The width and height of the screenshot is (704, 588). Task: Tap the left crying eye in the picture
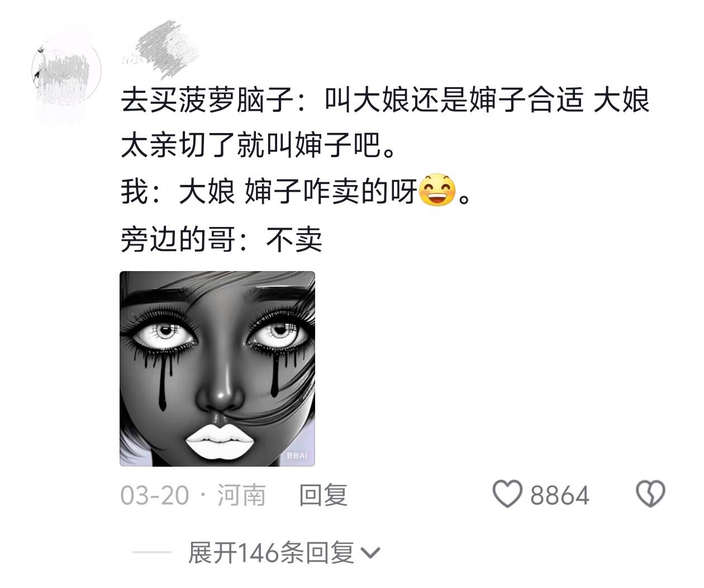(166, 333)
